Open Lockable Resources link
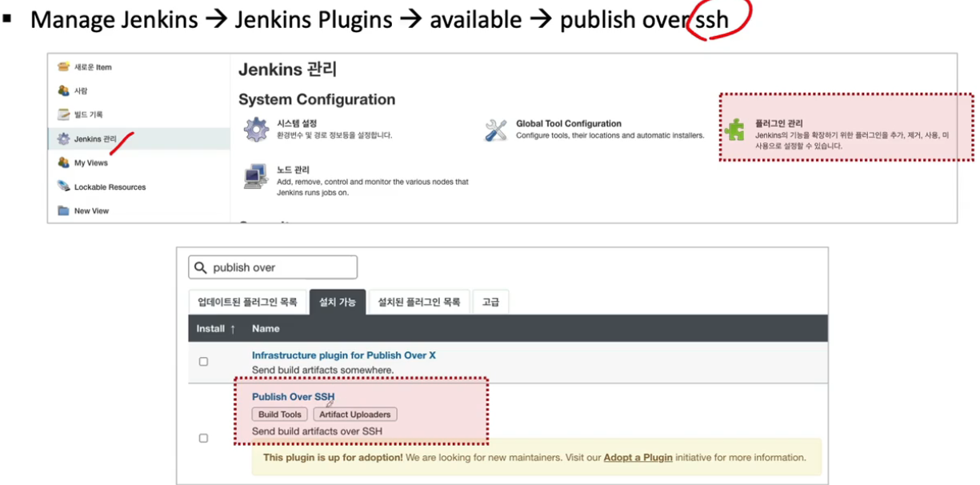The height and width of the screenshot is (485, 980). (110, 187)
